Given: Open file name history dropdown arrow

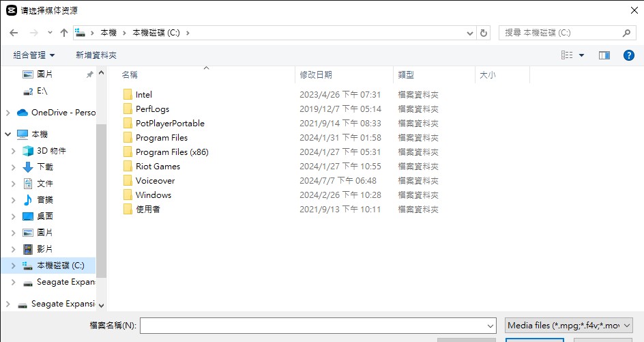Looking at the screenshot, I should pyautogui.click(x=491, y=326).
